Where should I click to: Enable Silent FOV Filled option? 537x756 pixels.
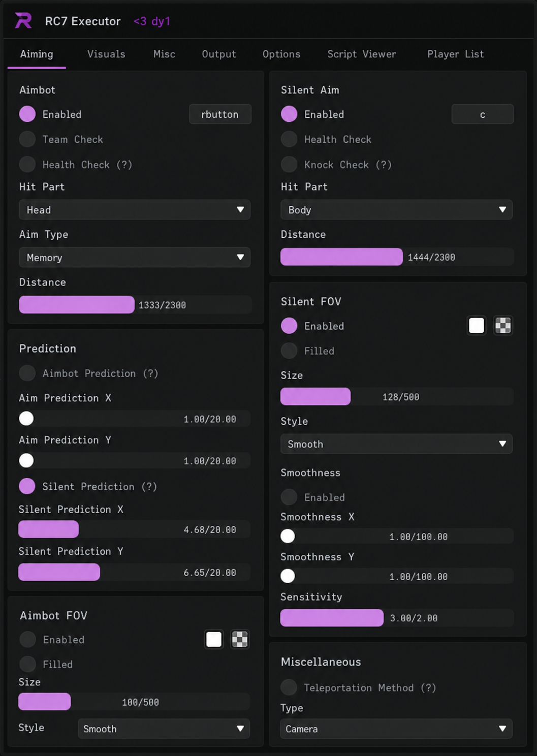[x=289, y=351]
